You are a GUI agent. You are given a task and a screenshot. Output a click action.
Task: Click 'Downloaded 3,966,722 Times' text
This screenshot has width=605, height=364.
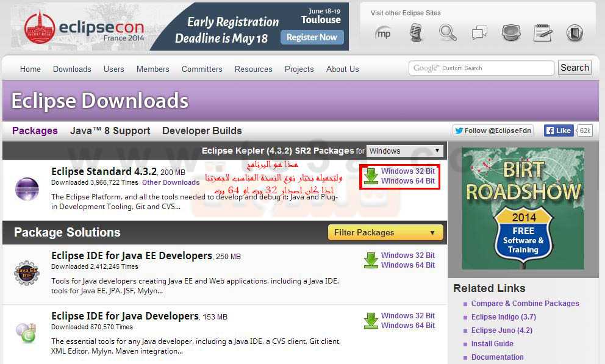point(95,182)
